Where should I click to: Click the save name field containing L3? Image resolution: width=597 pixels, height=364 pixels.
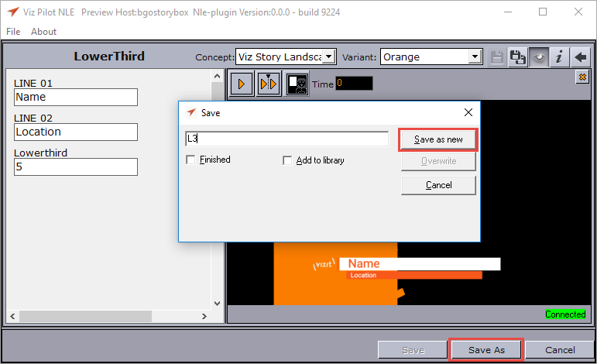click(287, 139)
